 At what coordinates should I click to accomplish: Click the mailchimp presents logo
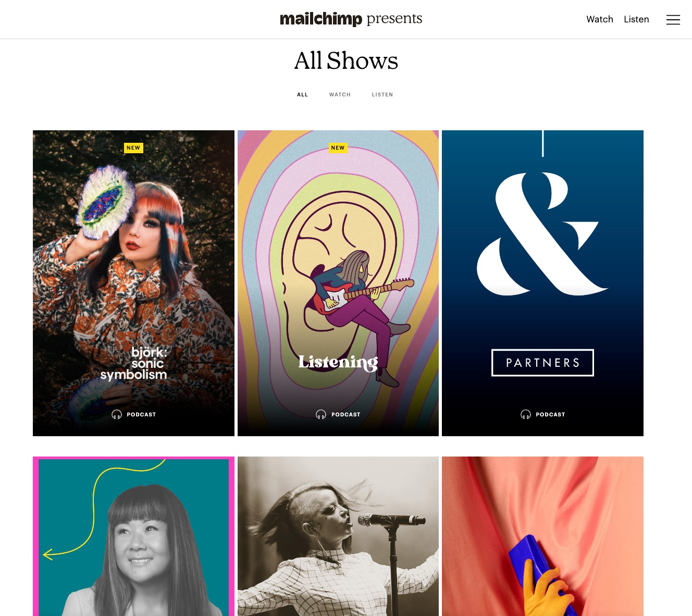(351, 19)
